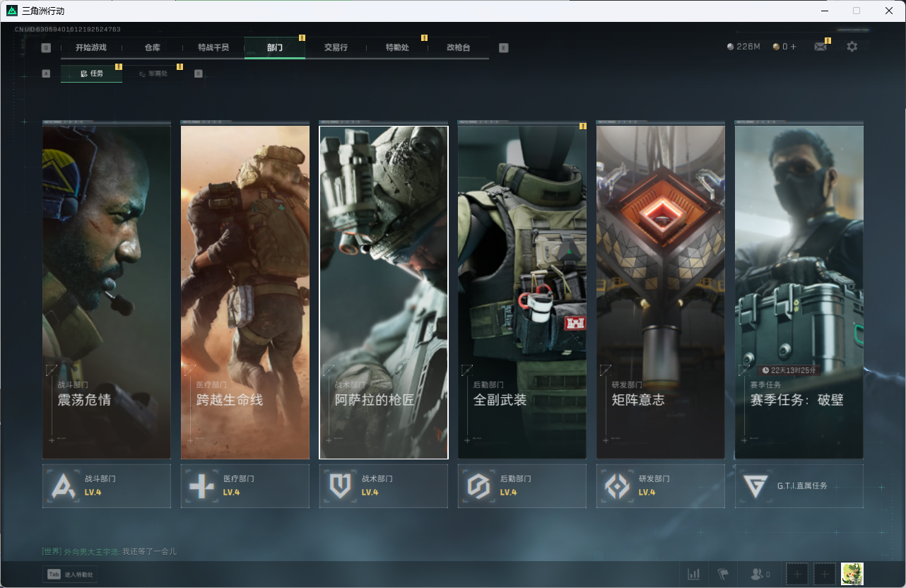Open the flag icon in bottom bar
Screen dimensions: 906x588
(x=722, y=574)
